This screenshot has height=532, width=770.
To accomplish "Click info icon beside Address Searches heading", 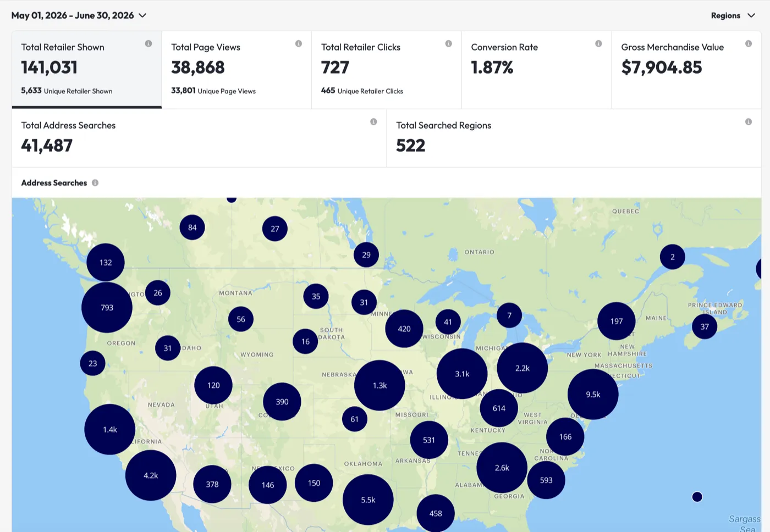I will [x=95, y=182].
